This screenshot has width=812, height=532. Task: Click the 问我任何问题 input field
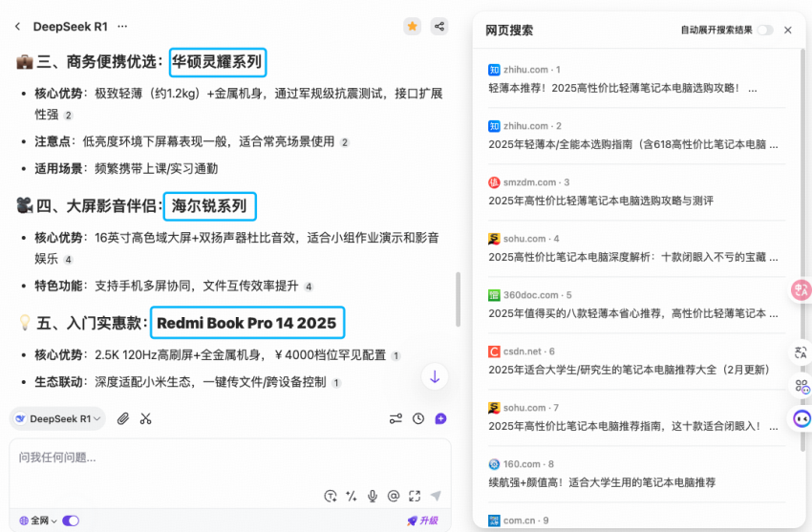pyautogui.click(x=191, y=458)
